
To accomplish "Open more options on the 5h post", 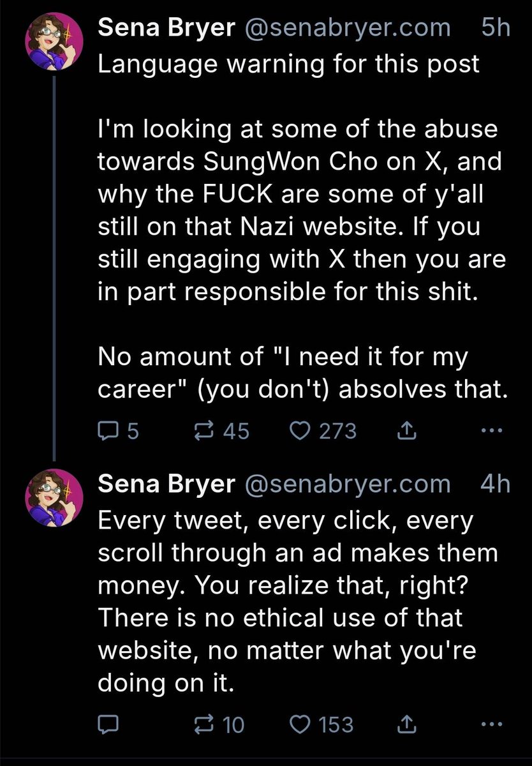I will click(487, 432).
